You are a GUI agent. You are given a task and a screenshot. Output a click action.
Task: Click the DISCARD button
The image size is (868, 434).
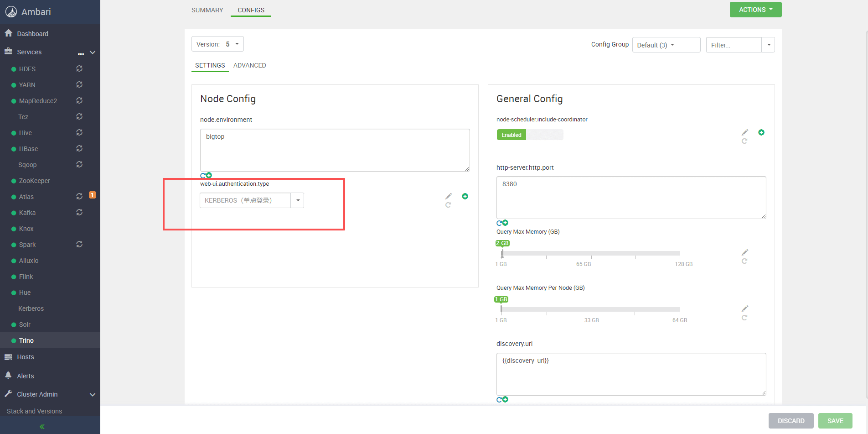click(x=791, y=421)
